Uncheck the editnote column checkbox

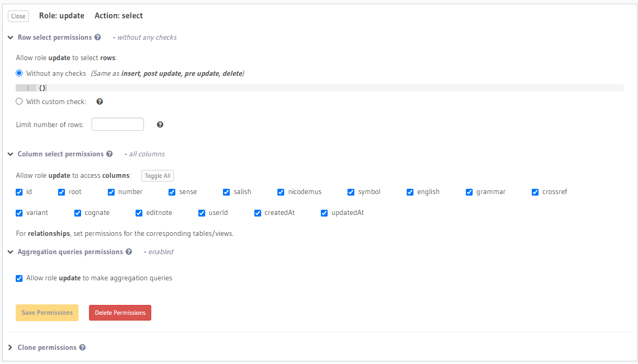tap(139, 213)
